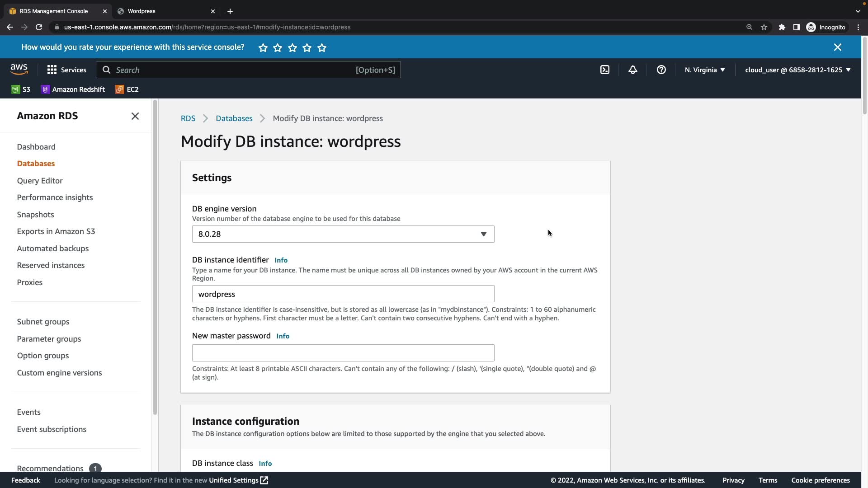
Task: Rate the console five stars
Action: point(322,48)
